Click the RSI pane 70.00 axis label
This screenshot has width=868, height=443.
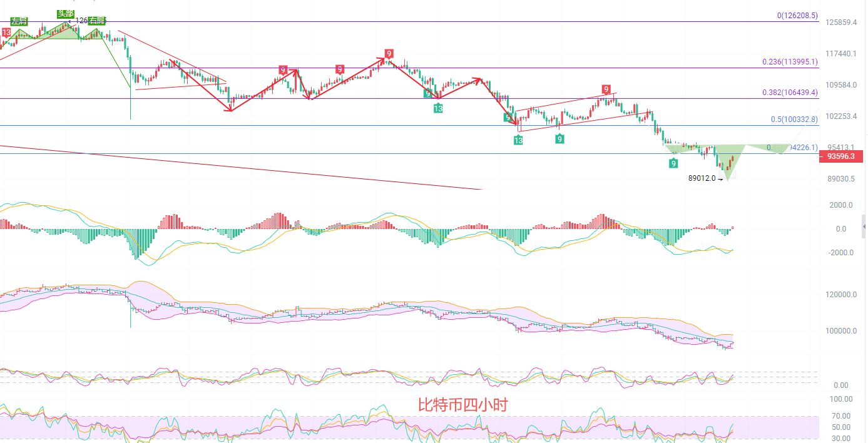(840, 416)
